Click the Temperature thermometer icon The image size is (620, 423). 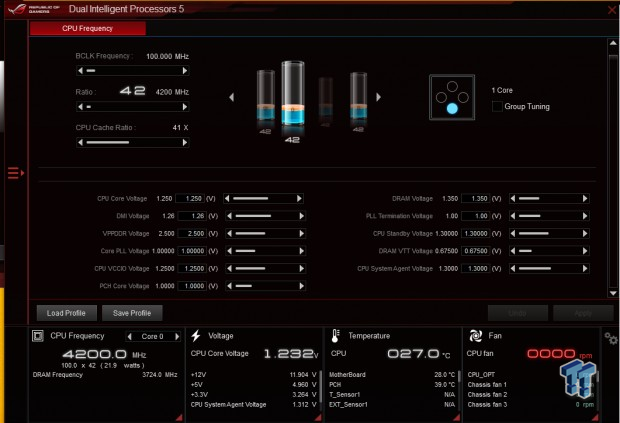[x=335, y=336]
